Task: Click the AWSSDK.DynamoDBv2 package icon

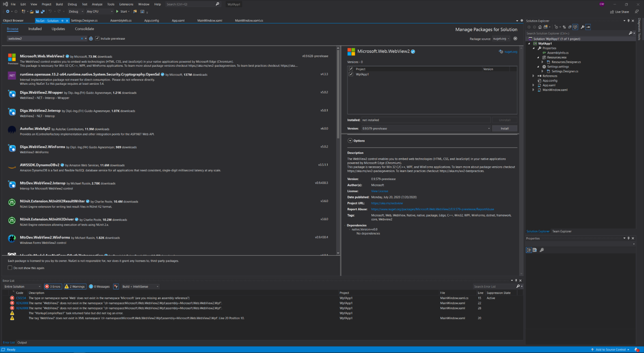Action: (12, 166)
